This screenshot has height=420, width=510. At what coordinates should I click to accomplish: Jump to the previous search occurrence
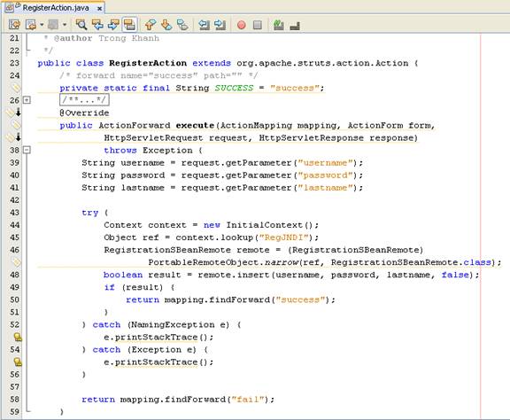(x=97, y=25)
